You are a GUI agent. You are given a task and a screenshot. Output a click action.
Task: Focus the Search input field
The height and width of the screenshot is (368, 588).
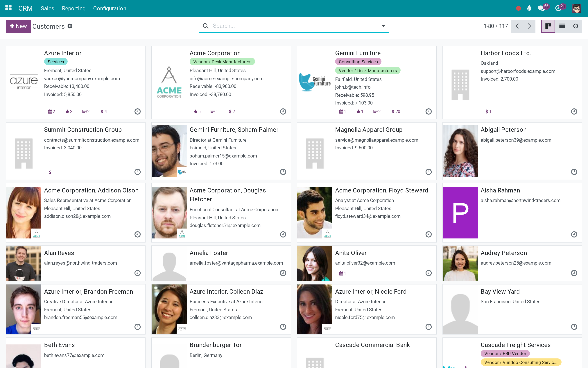click(x=294, y=26)
